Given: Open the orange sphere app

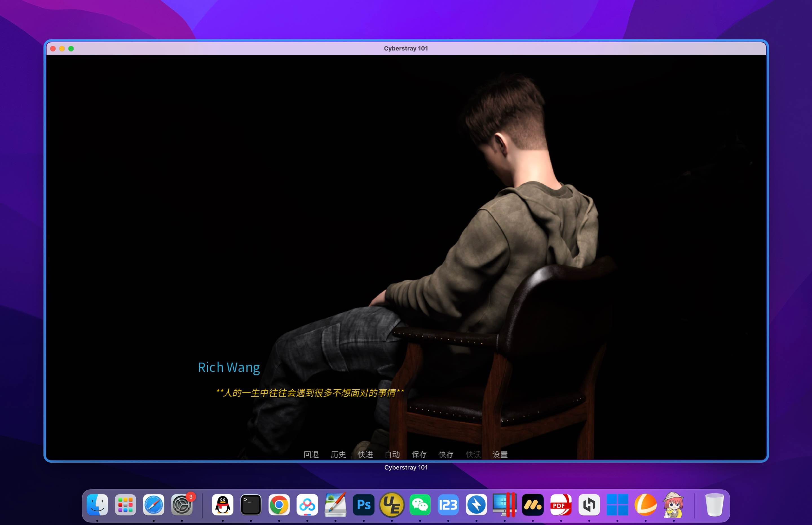Looking at the screenshot, I should pos(646,504).
